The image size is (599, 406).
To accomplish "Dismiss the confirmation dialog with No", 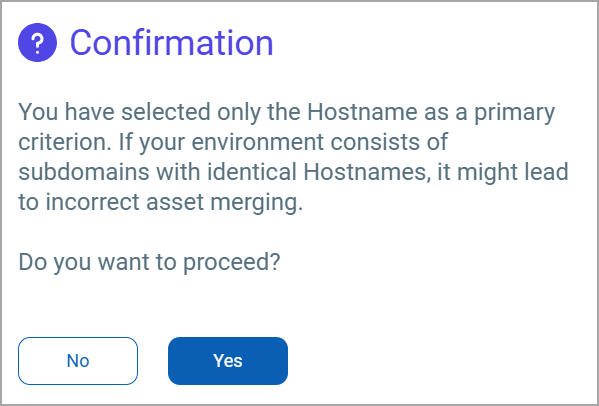I will 78,361.
